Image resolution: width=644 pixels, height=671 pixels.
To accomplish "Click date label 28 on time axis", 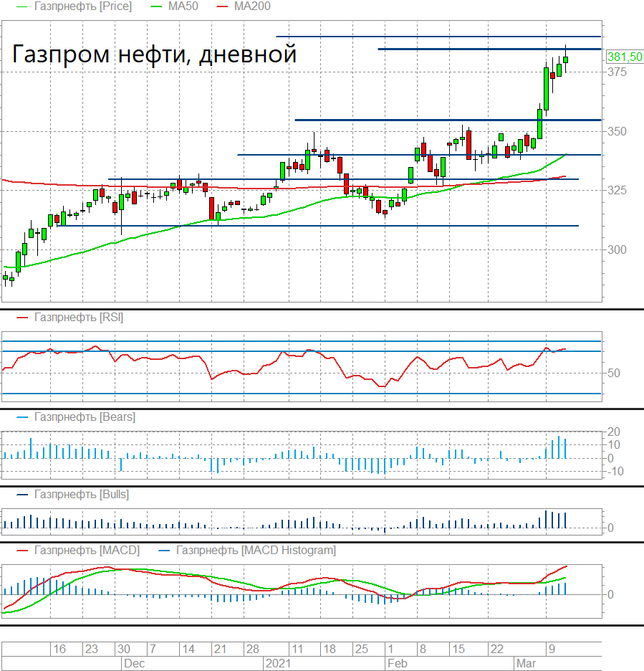I will click(x=253, y=649).
